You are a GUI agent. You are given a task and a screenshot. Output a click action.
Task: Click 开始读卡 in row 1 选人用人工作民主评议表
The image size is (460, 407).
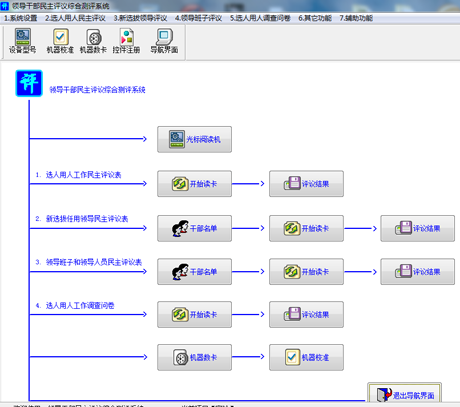195,184
